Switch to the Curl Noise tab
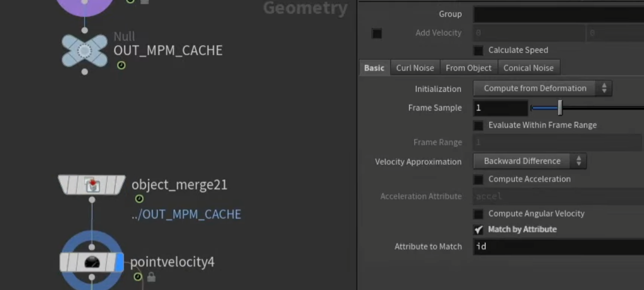 (415, 68)
